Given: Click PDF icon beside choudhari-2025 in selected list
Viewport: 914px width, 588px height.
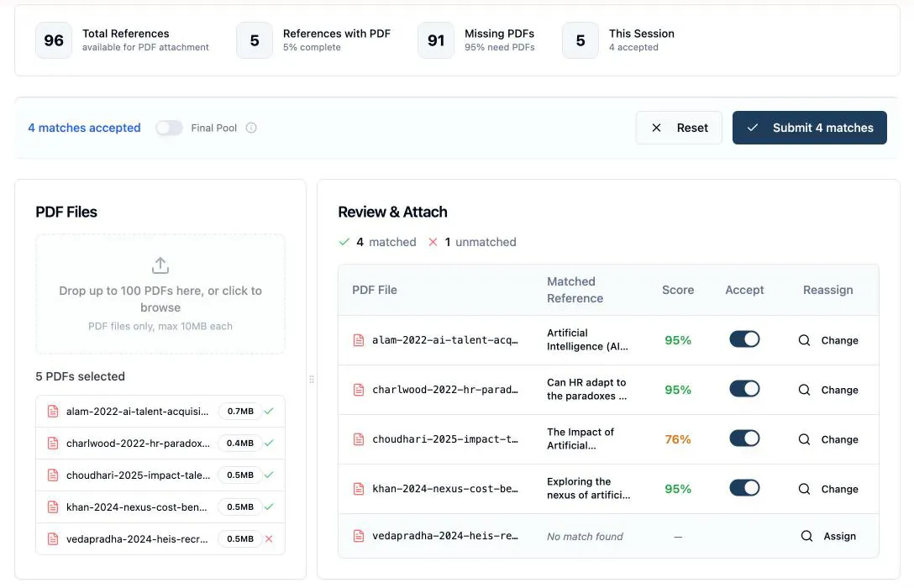Looking at the screenshot, I should point(53,475).
